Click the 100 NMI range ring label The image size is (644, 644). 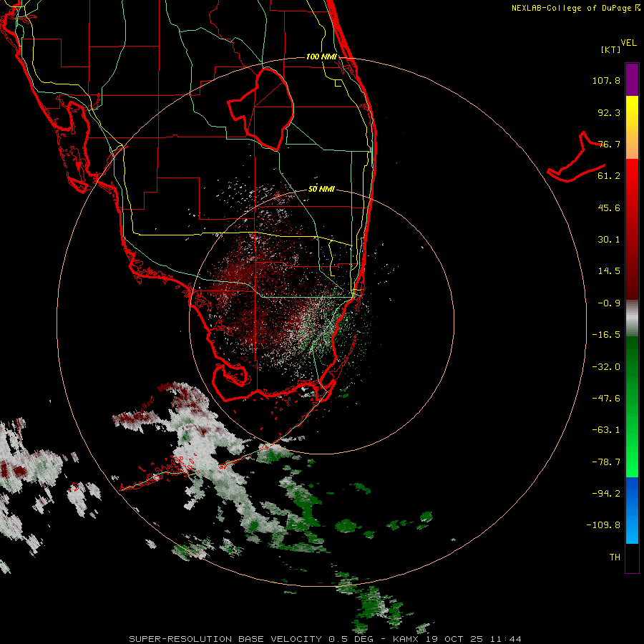coord(321,57)
